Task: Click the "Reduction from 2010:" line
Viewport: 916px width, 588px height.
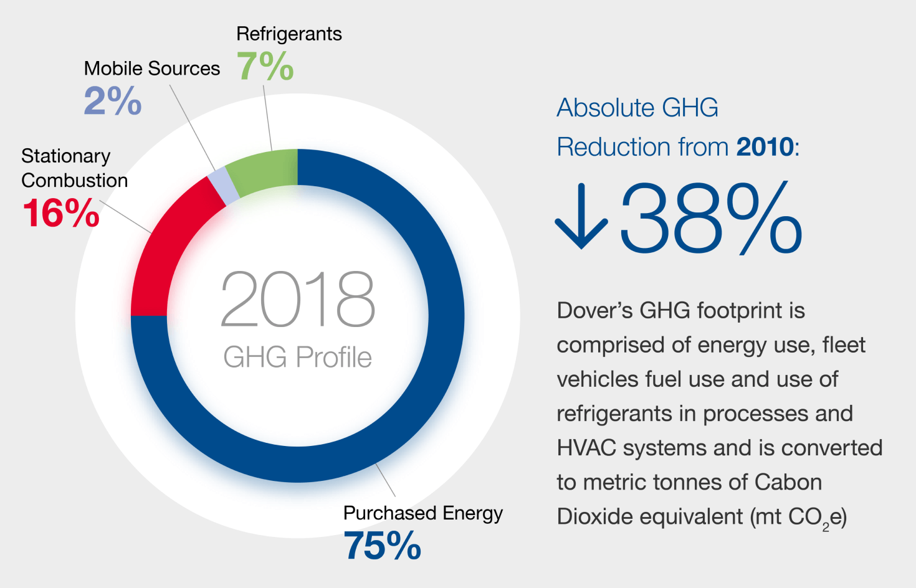Action: (678, 147)
